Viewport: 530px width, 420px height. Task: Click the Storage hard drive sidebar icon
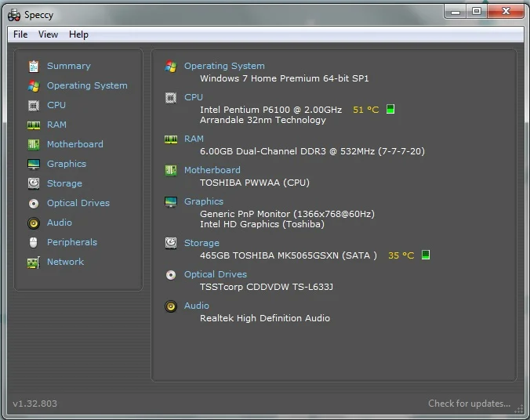click(x=34, y=183)
